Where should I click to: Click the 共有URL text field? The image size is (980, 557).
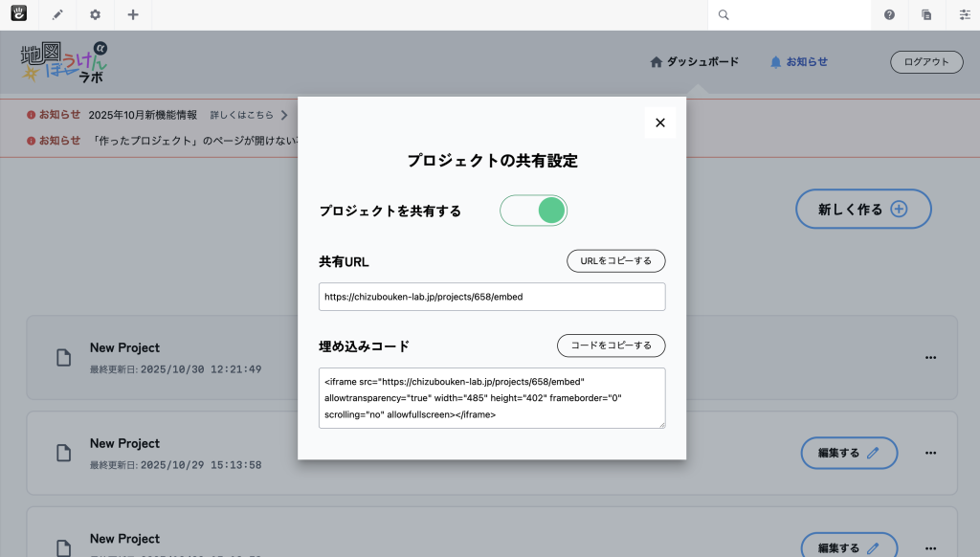(491, 297)
